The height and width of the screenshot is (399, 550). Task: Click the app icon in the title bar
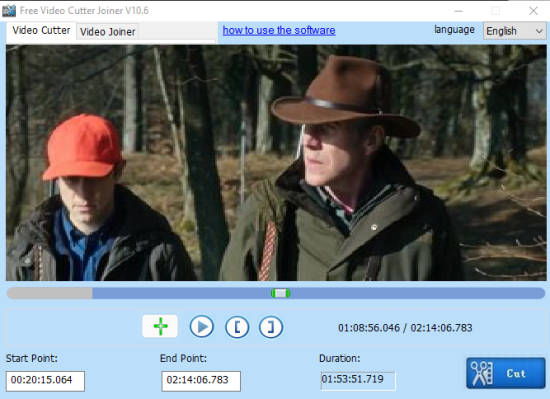pos(9,11)
